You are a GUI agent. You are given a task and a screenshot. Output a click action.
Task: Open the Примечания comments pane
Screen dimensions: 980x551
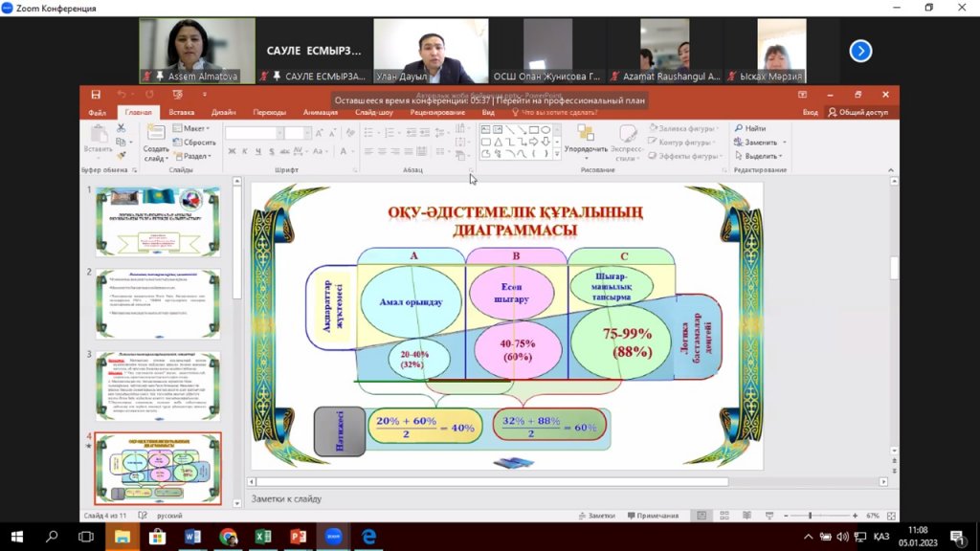tap(653, 516)
